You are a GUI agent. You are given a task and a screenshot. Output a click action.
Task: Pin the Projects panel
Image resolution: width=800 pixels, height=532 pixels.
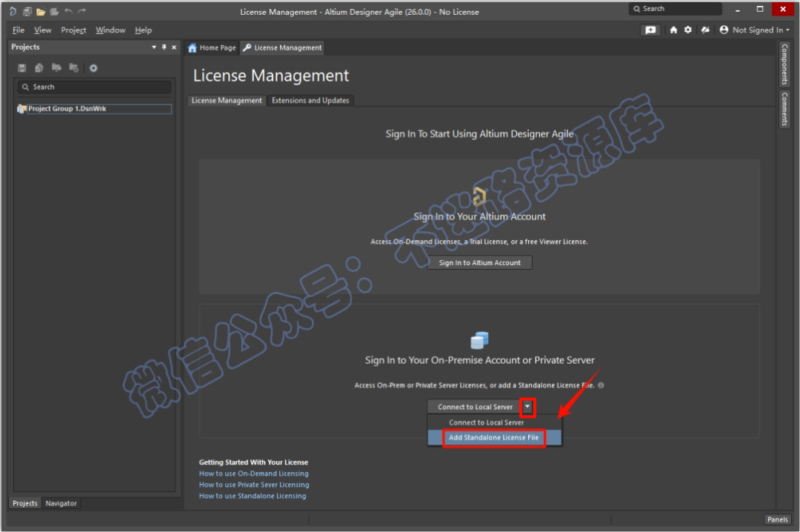tap(164, 47)
